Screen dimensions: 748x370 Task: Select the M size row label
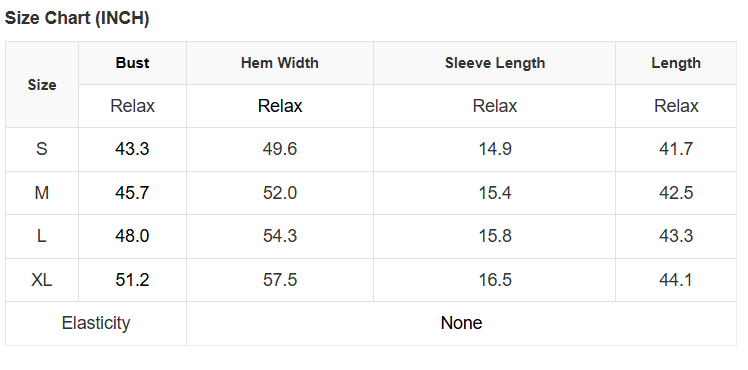point(42,193)
